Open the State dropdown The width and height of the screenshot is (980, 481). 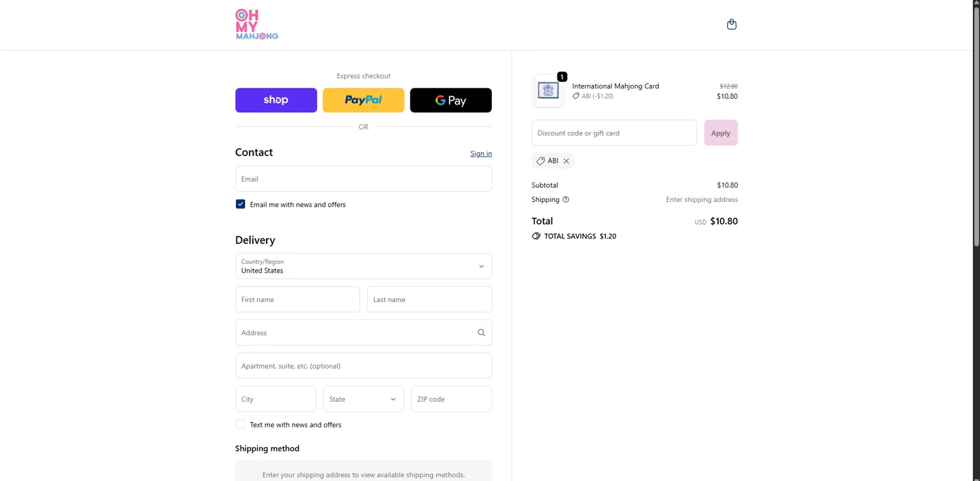[363, 399]
